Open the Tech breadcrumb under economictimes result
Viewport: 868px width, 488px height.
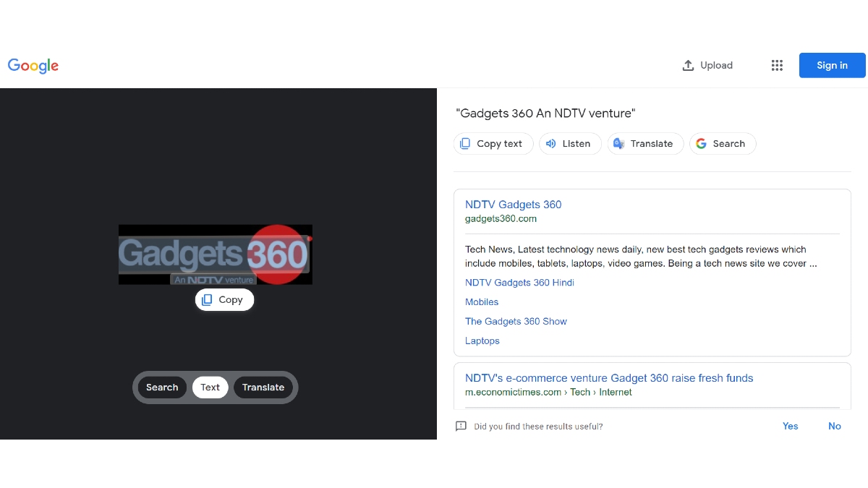pos(580,392)
